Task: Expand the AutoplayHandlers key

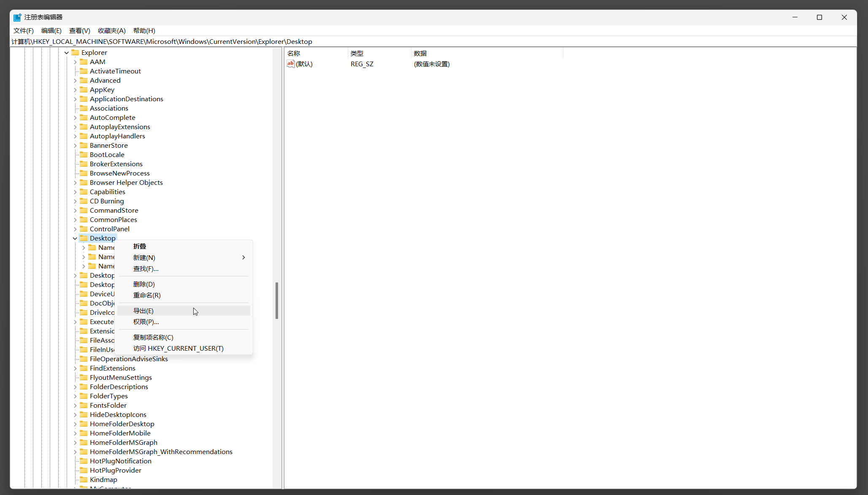Action: pos(75,136)
